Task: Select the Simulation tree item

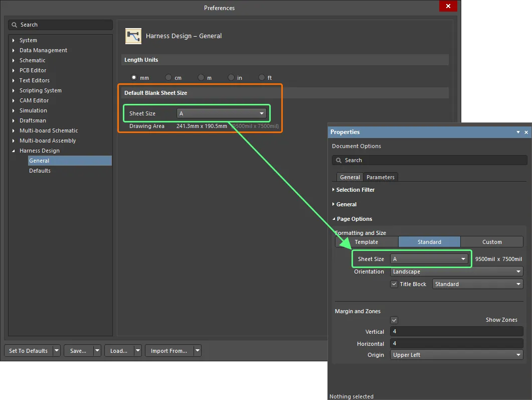Action: [x=33, y=110]
